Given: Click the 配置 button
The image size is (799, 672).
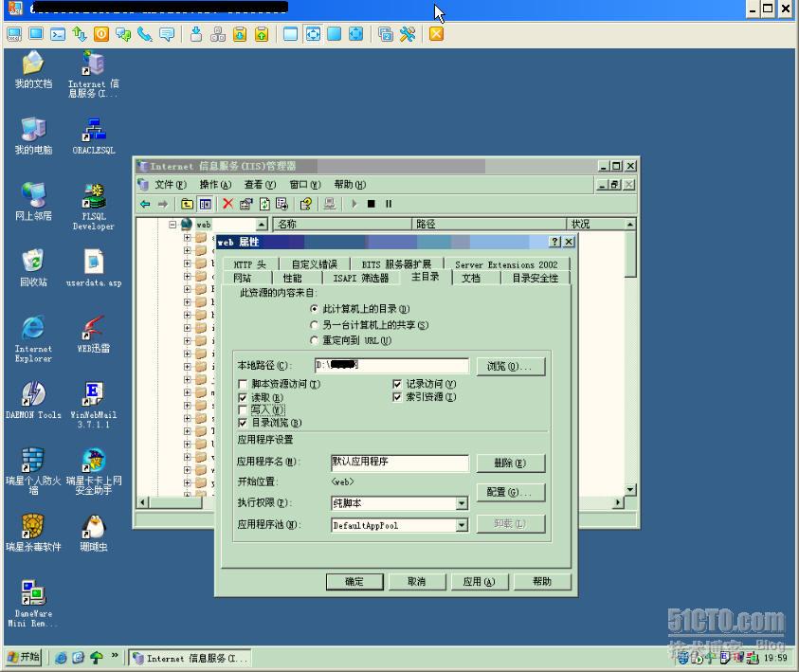Looking at the screenshot, I should 510,492.
